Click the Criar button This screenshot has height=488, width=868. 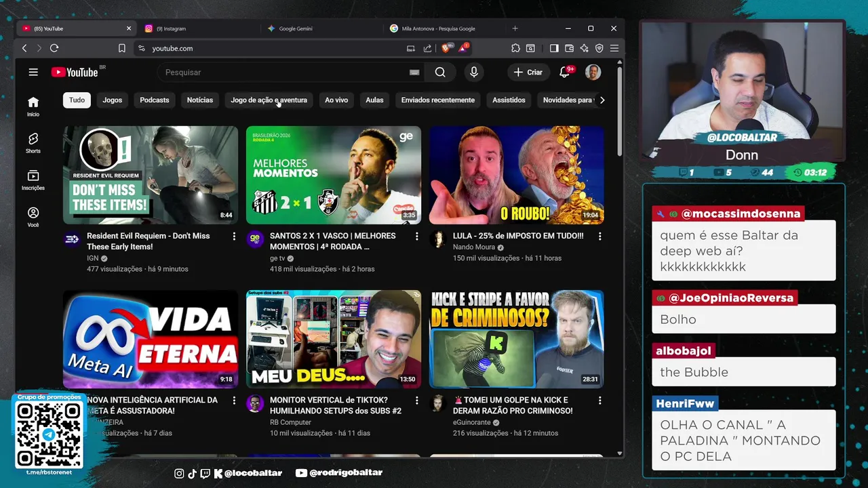click(x=528, y=73)
